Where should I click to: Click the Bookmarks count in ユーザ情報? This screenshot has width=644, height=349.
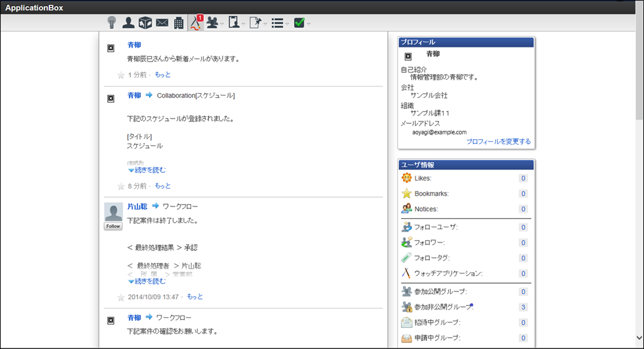(x=522, y=194)
